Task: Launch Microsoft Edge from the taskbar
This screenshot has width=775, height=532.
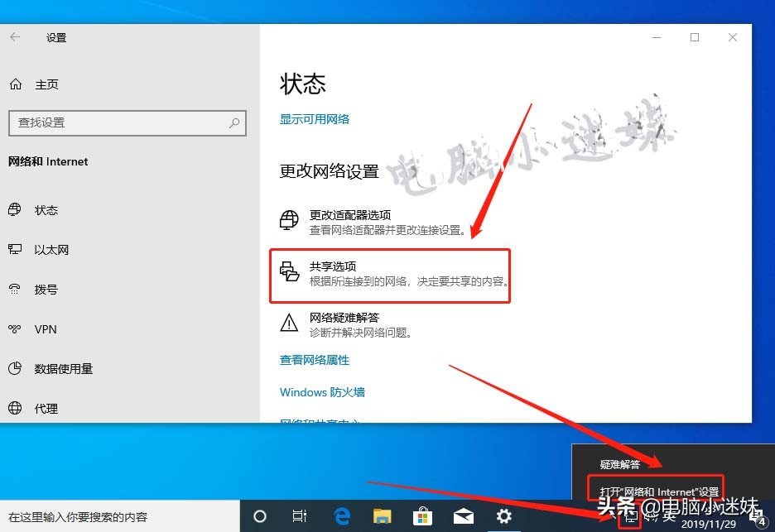Action: pyautogui.click(x=341, y=516)
